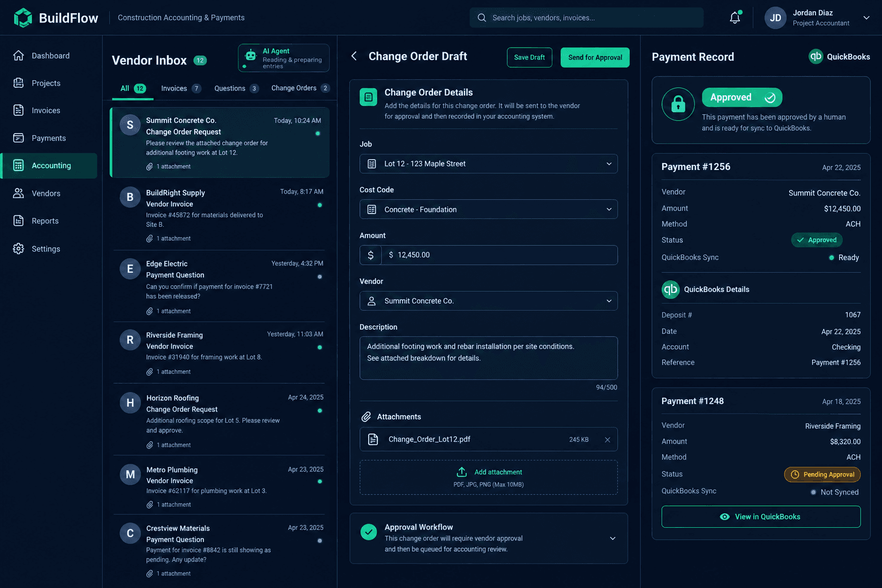The height and width of the screenshot is (588, 882).
Task: Click the S avatar for Summit Concrete
Action: [x=130, y=125]
